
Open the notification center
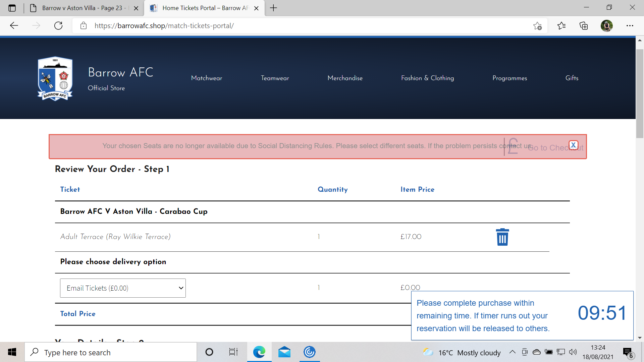point(629,353)
